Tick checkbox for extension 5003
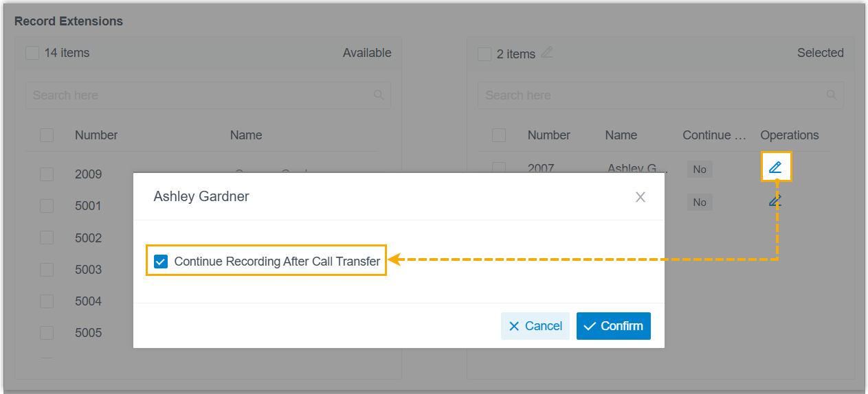The height and width of the screenshot is (394, 868). tap(47, 270)
